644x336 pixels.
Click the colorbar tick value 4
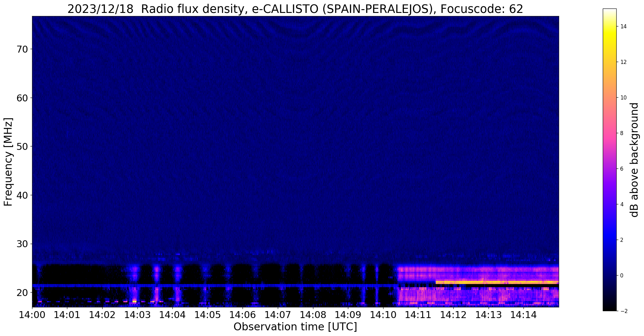click(621, 204)
